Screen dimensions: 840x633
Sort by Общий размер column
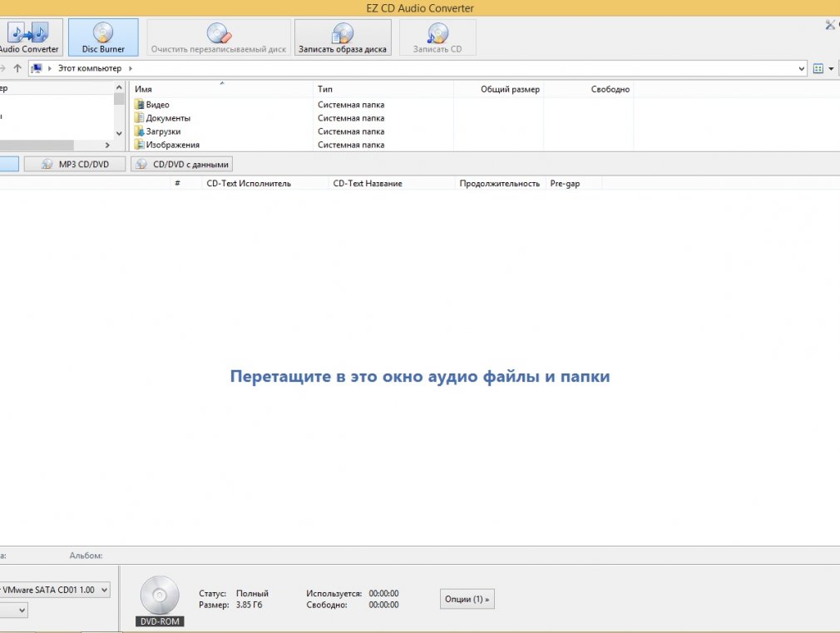click(498, 89)
